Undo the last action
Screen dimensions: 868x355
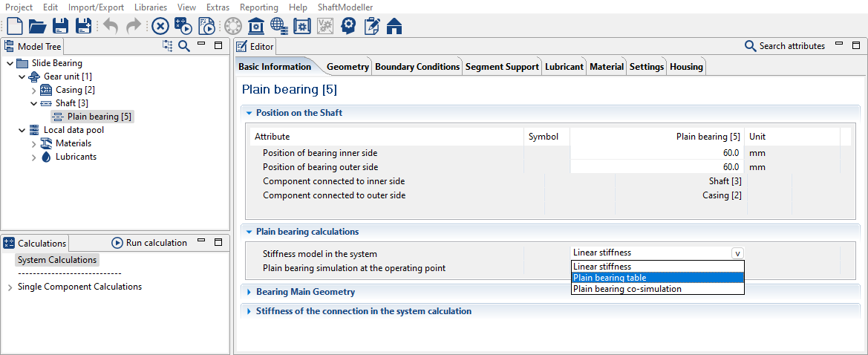pos(110,26)
